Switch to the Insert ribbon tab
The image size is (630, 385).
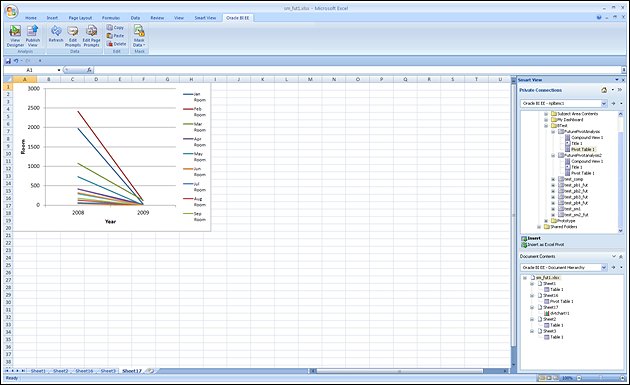pyautogui.click(x=52, y=18)
